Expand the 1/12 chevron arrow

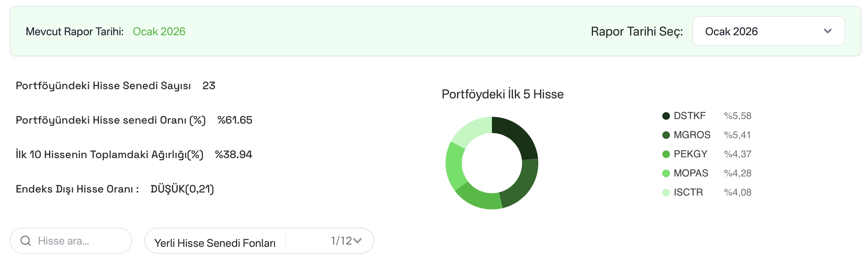click(x=357, y=241)
